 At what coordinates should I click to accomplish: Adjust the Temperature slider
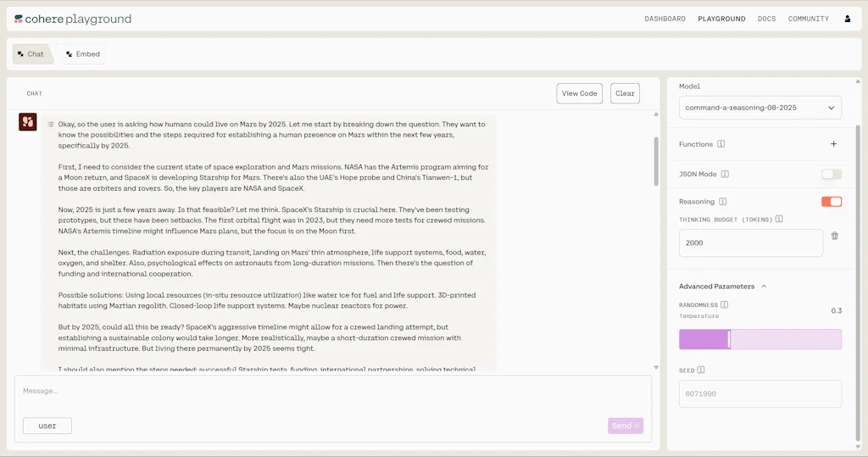pos(760,339)
